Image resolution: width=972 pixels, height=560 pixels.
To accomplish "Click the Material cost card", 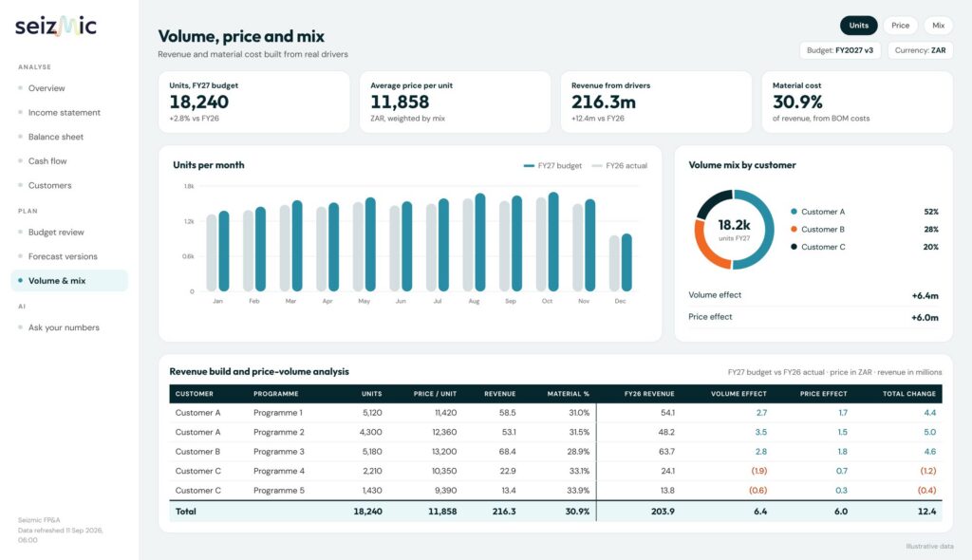I will pyautogui.click(x=857, y=102).
